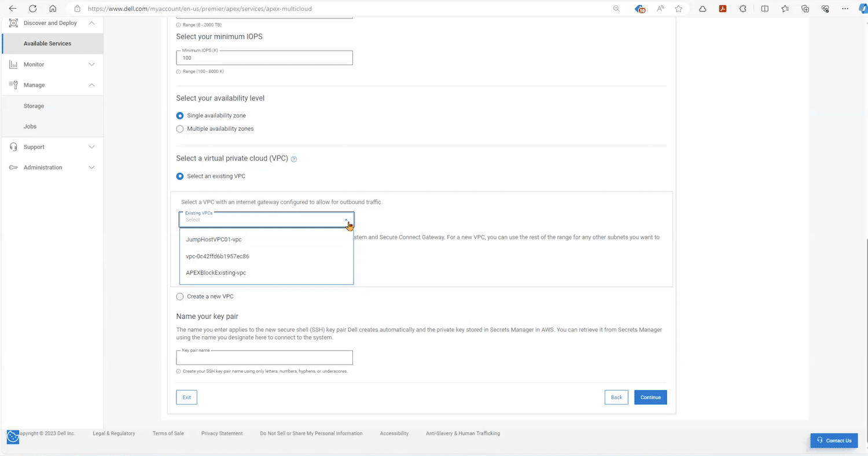Viewport: 868px width, 456px height.
Task: Click the site lock icon in address bar
Action: coord(77,9)
